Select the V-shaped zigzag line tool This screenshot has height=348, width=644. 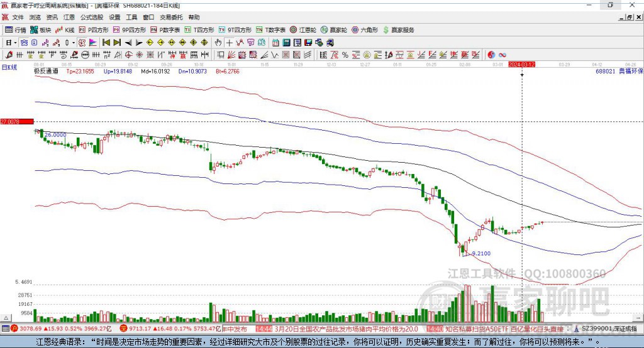coord(275,55)
